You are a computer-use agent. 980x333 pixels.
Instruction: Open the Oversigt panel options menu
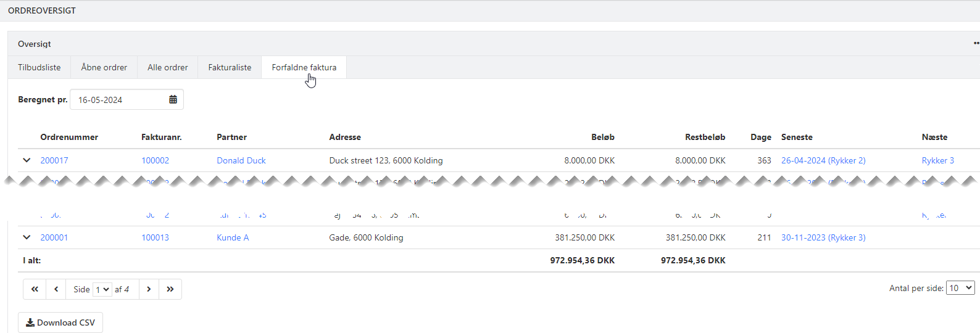coord(976,44)
